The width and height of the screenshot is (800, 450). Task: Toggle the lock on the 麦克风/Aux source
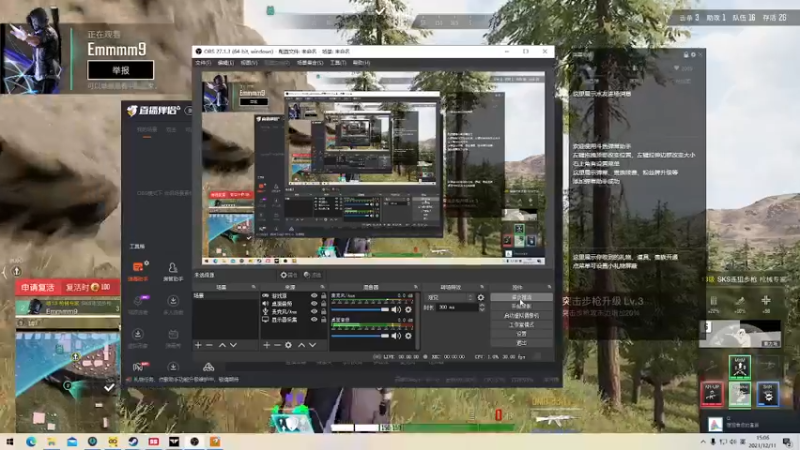coord(323,312)
